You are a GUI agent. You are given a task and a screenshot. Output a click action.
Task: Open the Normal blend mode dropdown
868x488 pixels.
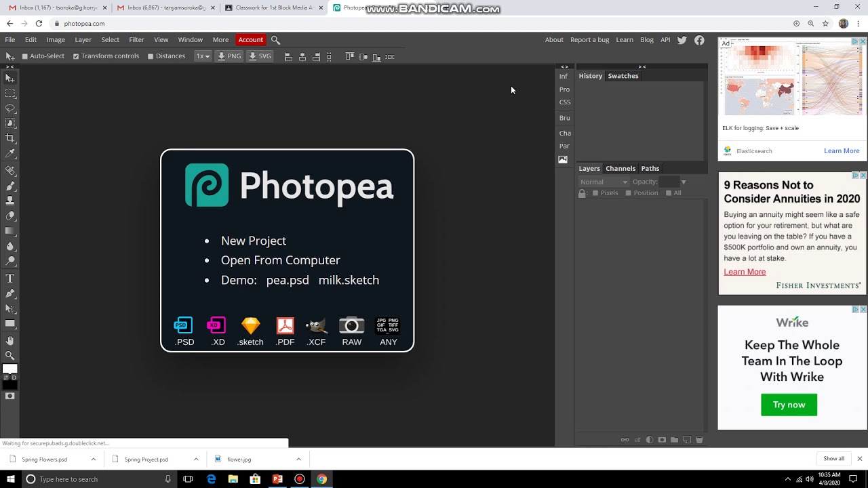(x=604, y=182)
